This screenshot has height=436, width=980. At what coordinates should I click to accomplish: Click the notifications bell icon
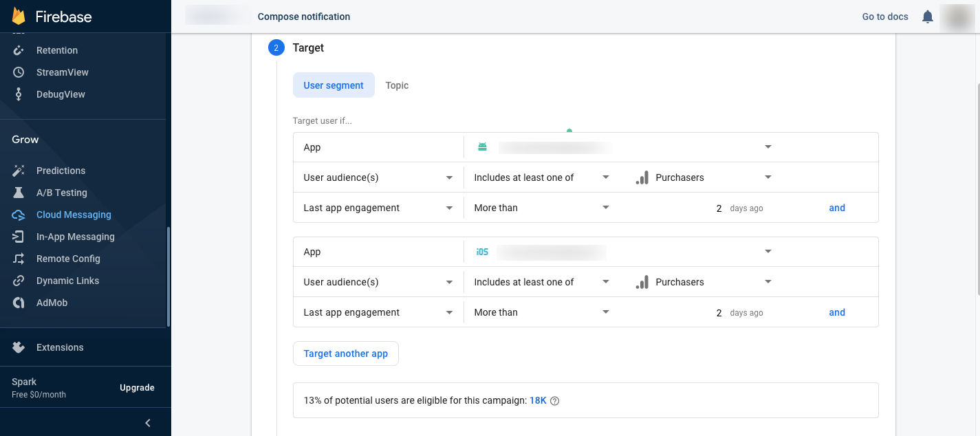click(x=928, y=17)
